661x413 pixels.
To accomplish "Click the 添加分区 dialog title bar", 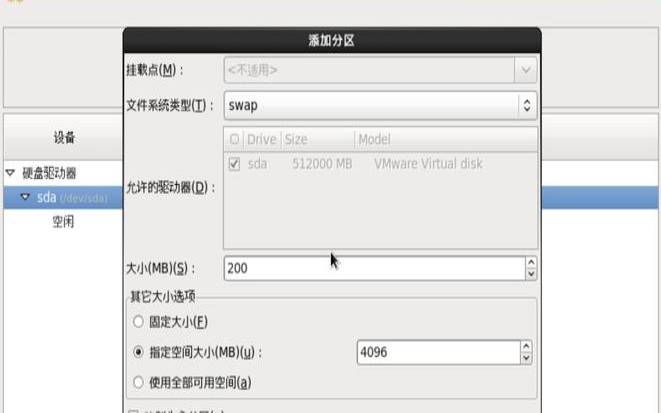I will point(332,40).
